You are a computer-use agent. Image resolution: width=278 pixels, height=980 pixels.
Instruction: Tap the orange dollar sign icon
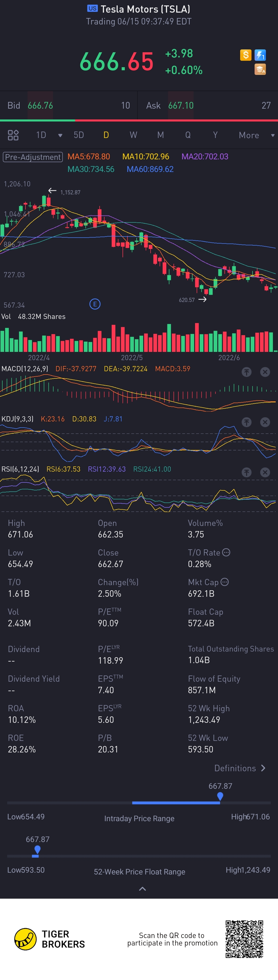[x=246, y=55]
